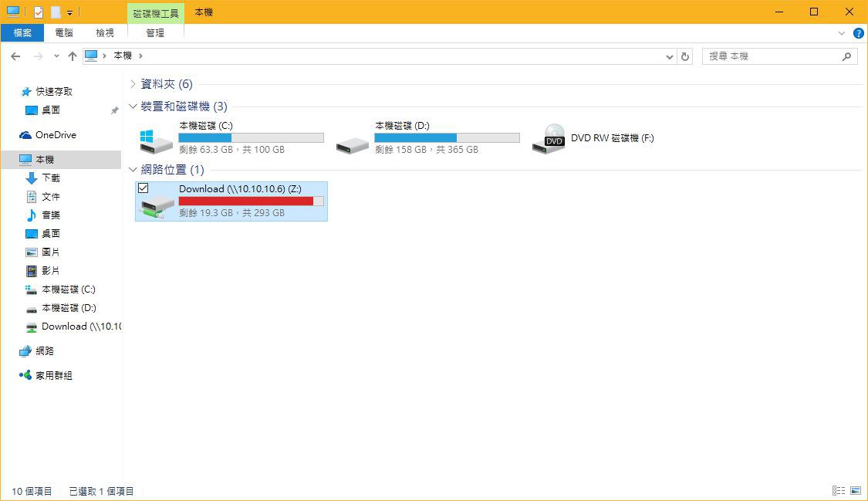
Task: Click the Local Disk (D:) drive icon
Action: (353, 143)
